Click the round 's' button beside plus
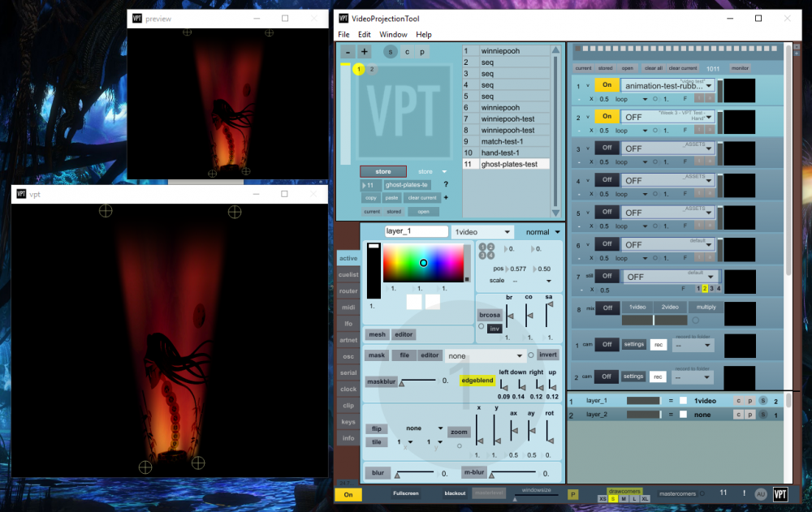The height and width of the screenshot is (512, 812). point(391,52)
